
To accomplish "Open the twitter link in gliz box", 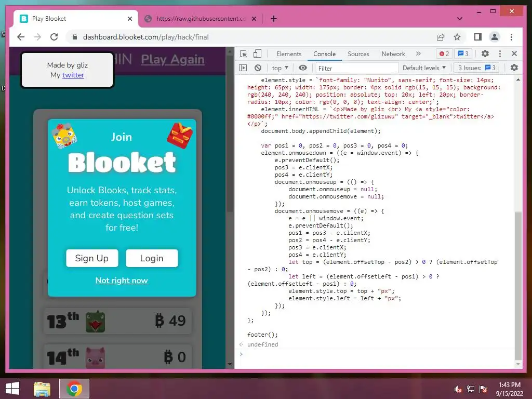I will [x=73, y=75].
